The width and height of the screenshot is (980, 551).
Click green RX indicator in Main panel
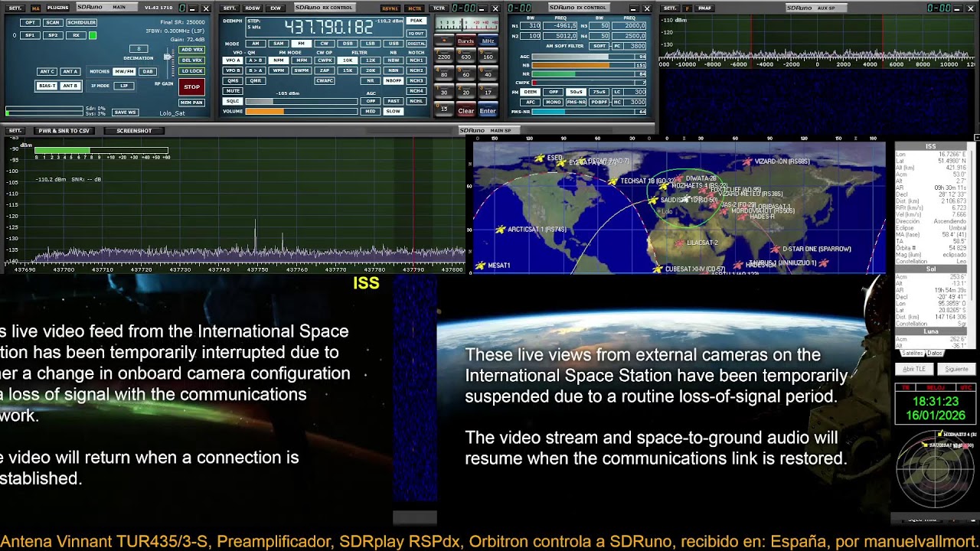click(93, 35)
